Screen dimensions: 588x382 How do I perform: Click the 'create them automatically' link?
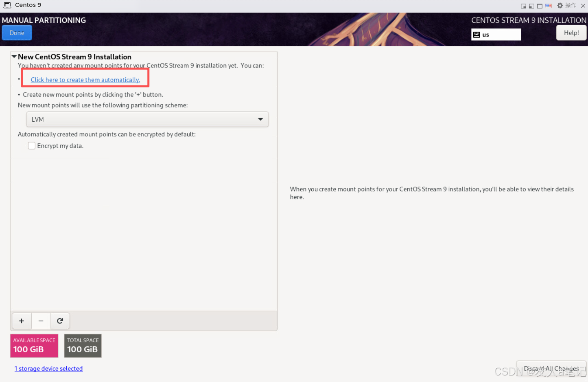[x=85, y=80]
